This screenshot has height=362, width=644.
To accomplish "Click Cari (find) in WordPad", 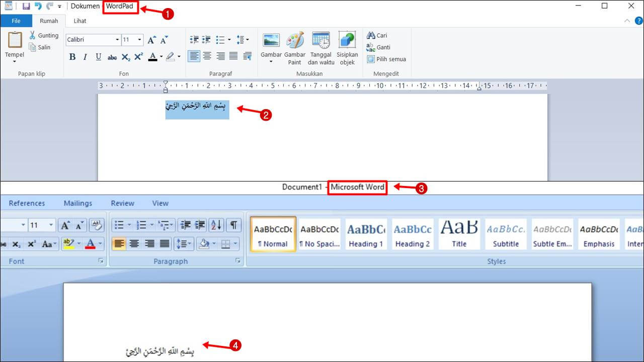I will [x=377, y=36].
